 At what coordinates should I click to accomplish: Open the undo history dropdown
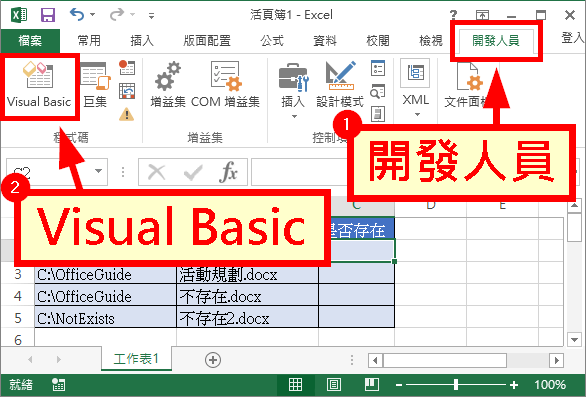[x=92, y=15]
